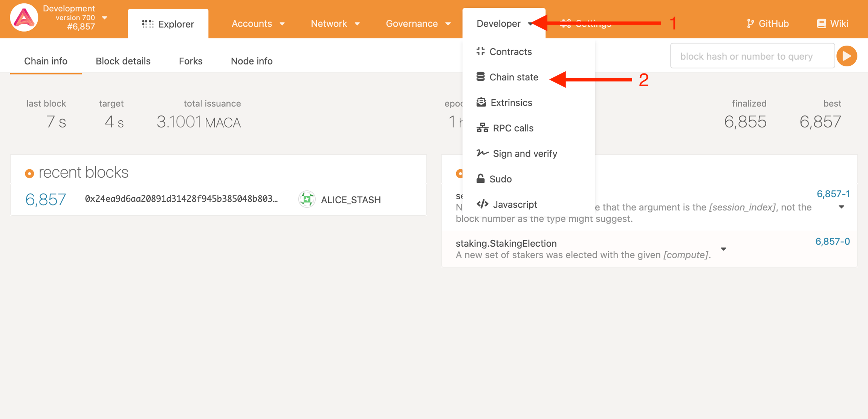The height and width of the screenshot is (419, 868).
Task: Click the RPC calls network icon
Action: coord(482,128)
